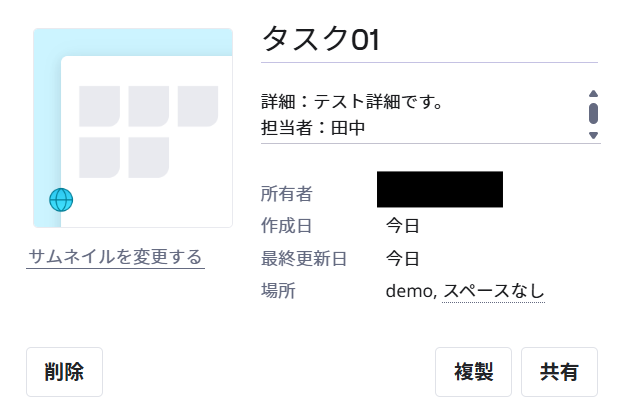Click the 削除 button

coord(64,372)
